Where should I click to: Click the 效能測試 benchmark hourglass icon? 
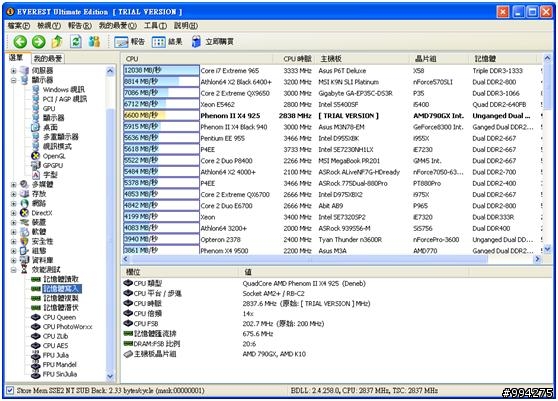coord(24,269)
